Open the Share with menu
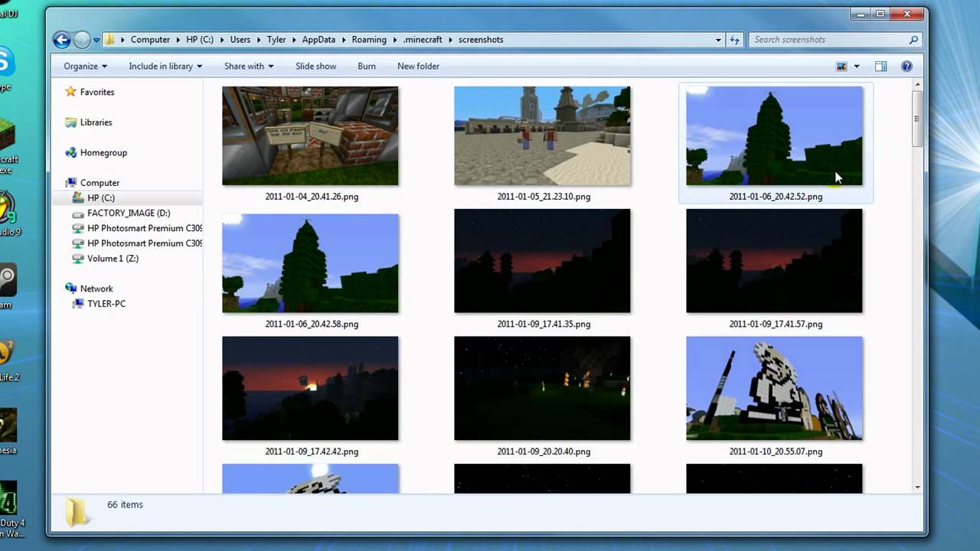Screen dimensions: 980x551 pyautogui.click(x=249, y=67)
